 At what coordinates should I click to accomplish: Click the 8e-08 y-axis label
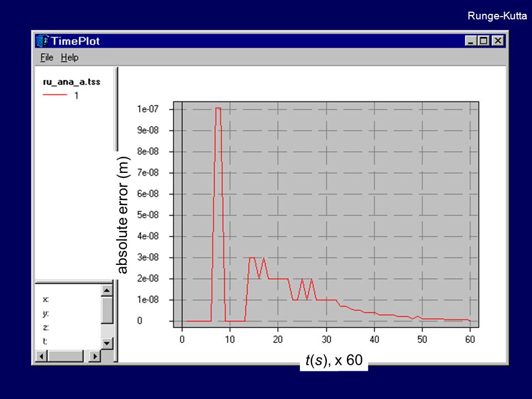[x=147, y=151]
